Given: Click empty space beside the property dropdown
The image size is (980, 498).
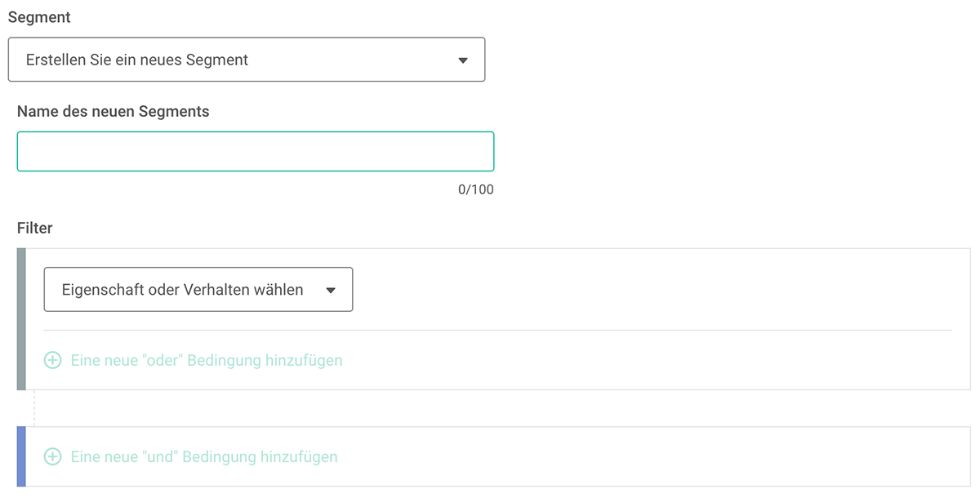Looking at the screenshot, I should click(653, 289).
